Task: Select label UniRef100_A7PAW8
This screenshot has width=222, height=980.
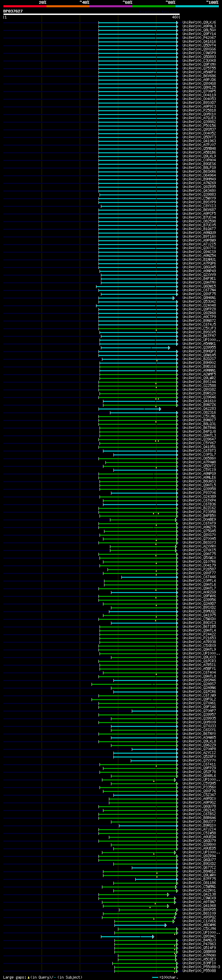Action: pyautogui.click(x=199, y=462)
